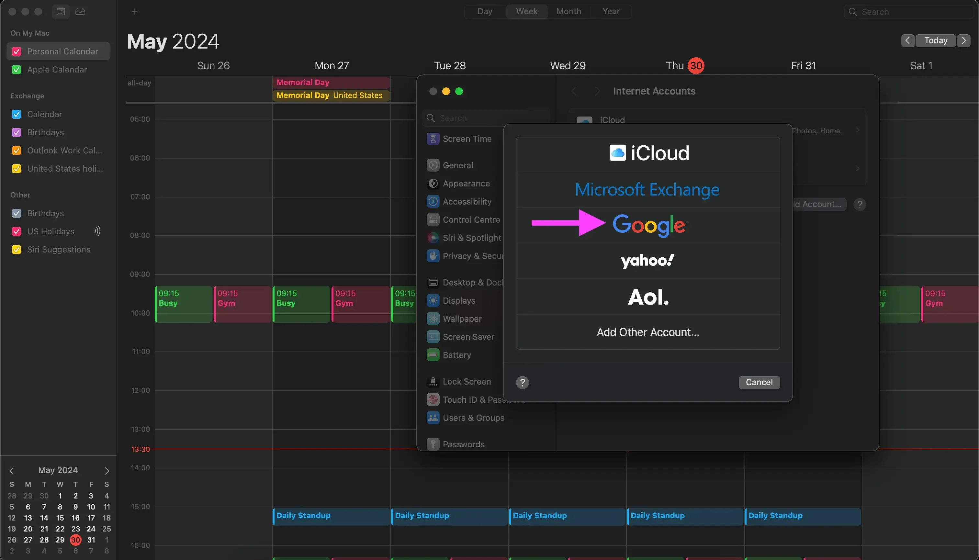Open Wallpaper settings
The image size is (979, 560).
pyautogui.click(x=462, y=319)
